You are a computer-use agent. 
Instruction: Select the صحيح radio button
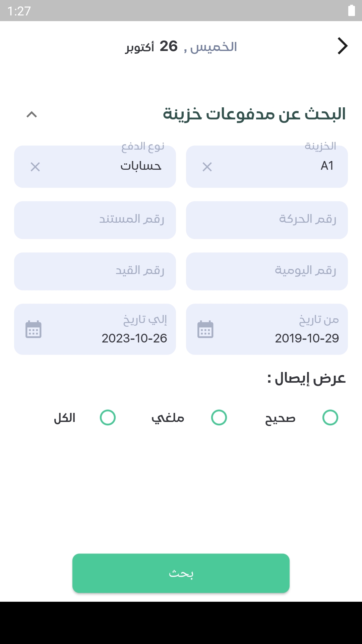[330, 418]
